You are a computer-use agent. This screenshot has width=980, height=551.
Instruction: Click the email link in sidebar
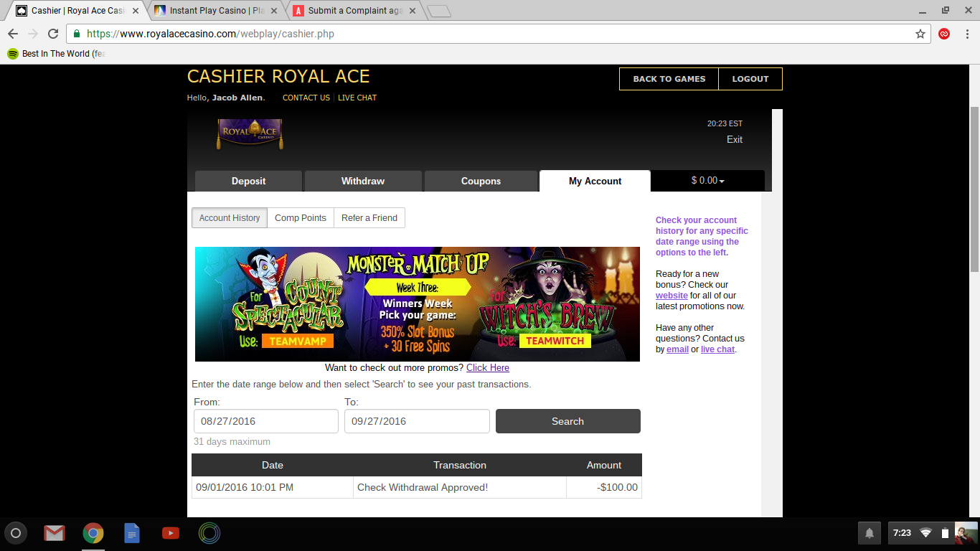677,349
